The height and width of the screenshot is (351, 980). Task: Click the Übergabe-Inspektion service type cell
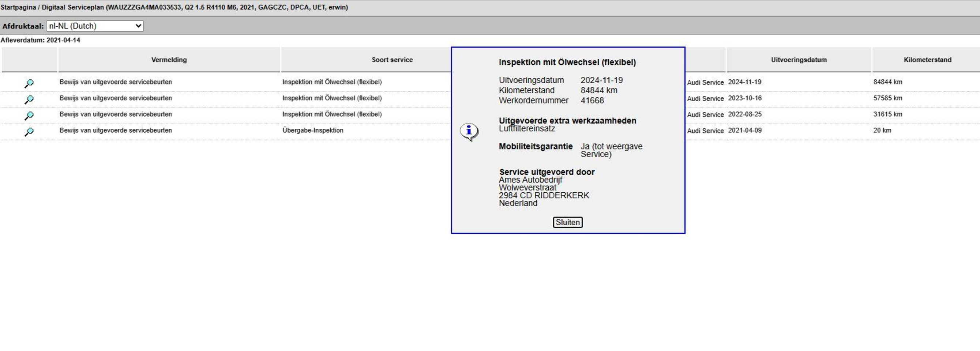tap(312, 130)
